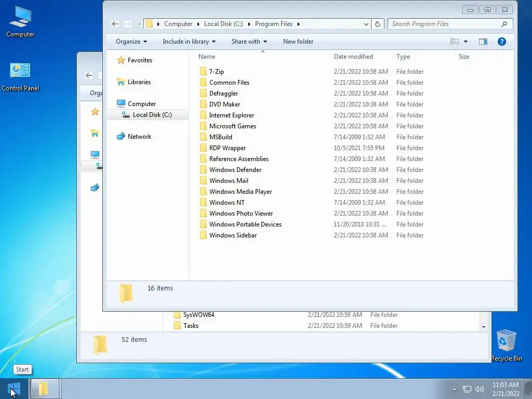Open the Recycle Bin icon

tap(507, 345)
